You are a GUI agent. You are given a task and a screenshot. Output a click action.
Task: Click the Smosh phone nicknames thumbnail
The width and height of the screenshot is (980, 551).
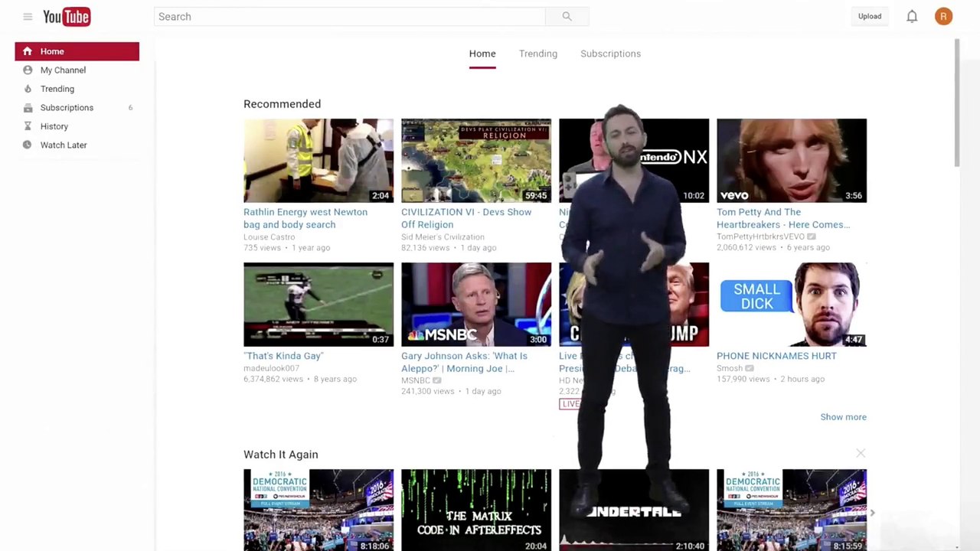click(x=792, y=304)
